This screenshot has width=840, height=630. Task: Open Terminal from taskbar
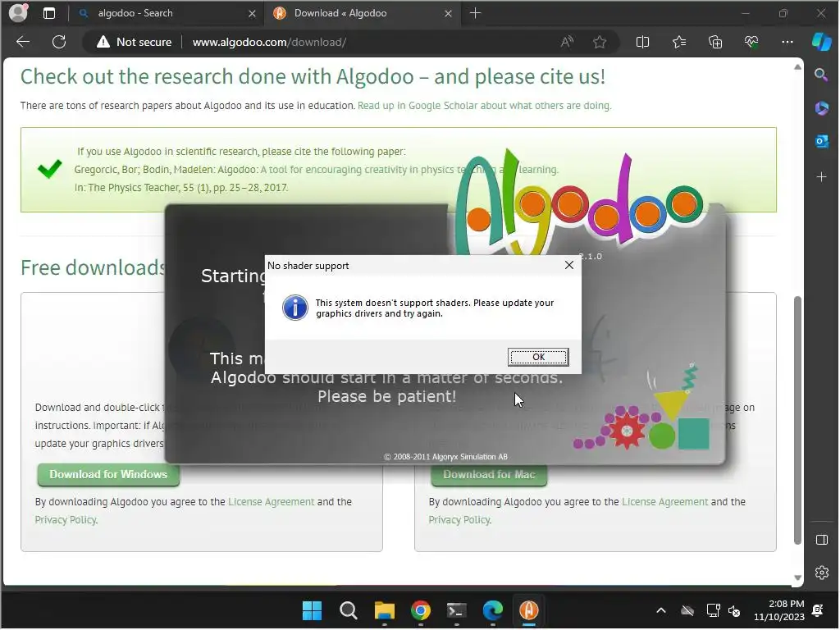[x=456, y=610]
